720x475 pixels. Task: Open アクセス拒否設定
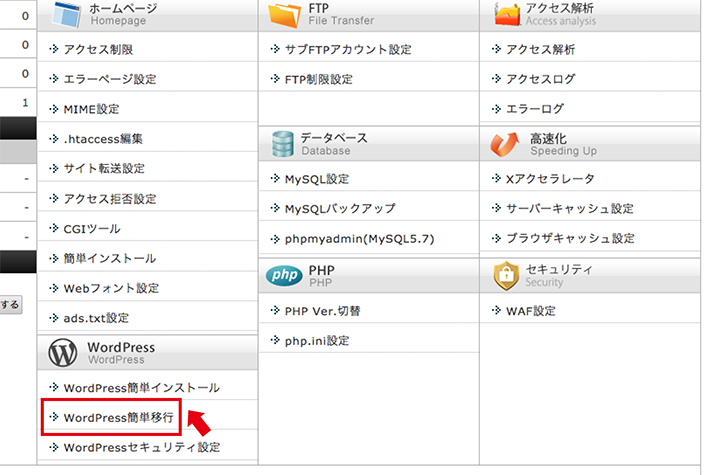[110, 198]
